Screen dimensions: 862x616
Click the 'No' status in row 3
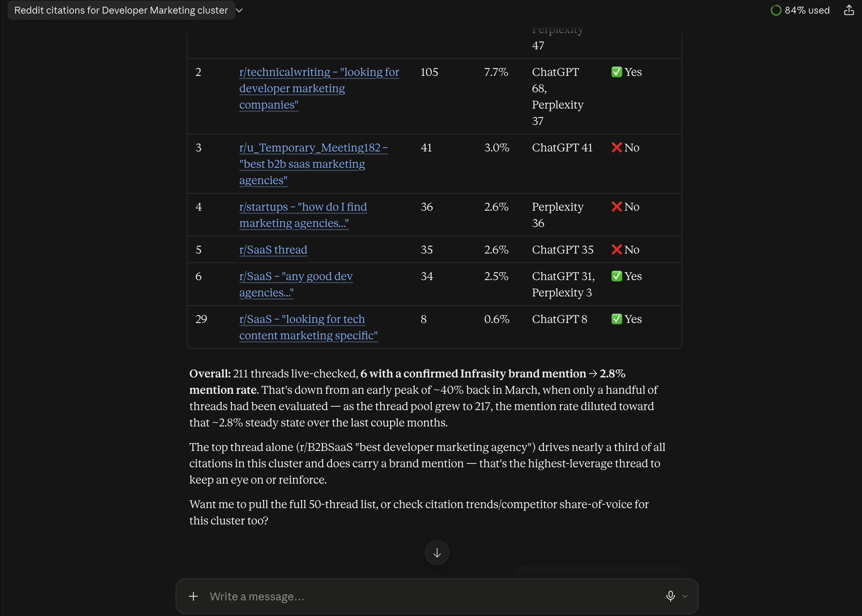625,148
